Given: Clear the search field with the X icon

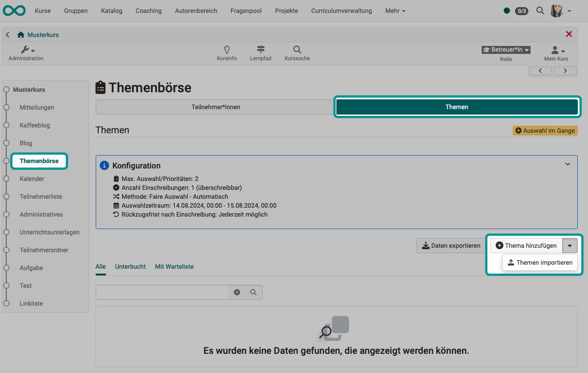Looking at the screenshot, I should click(237, 292).
